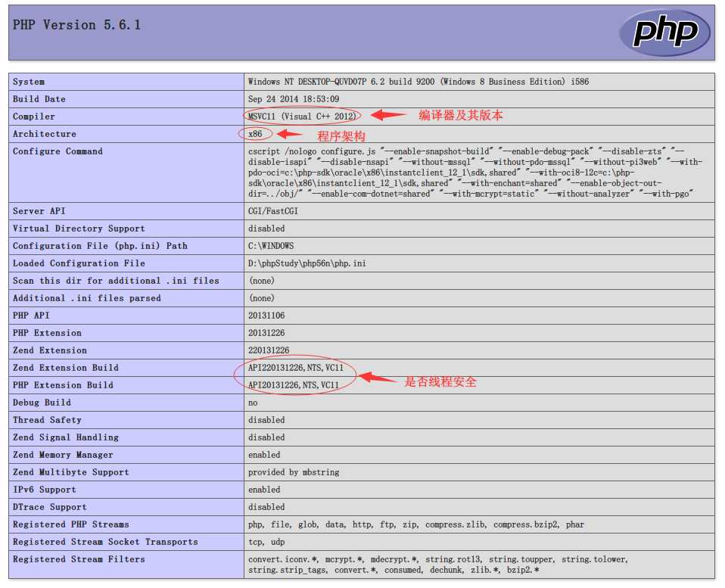Select 'no' value for Debug Build
This screenshot has width=725, height=588.
(253, 403)
